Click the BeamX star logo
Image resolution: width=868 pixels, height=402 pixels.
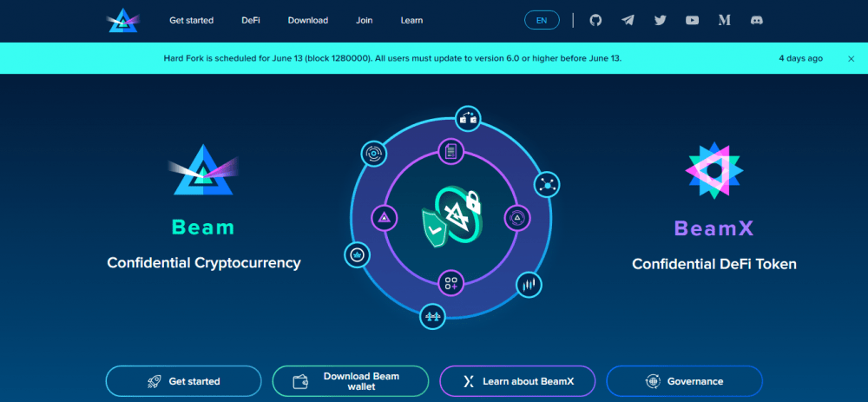tap(713, 170)
